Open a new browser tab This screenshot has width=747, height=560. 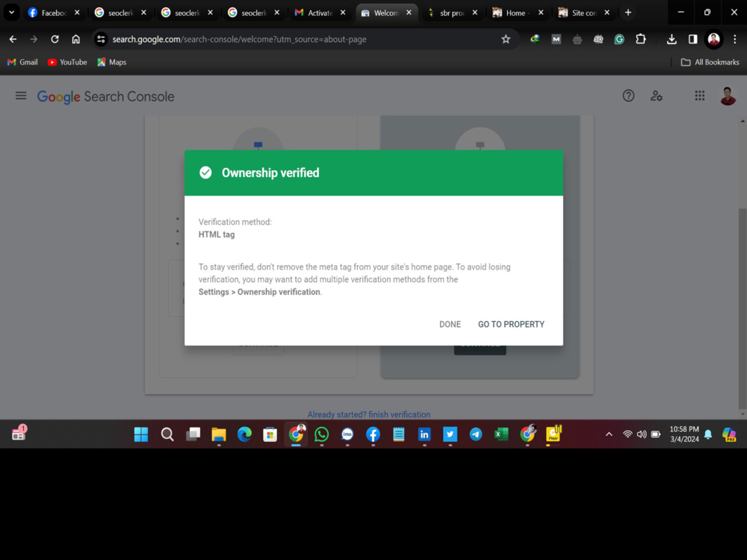pos(628,13)
